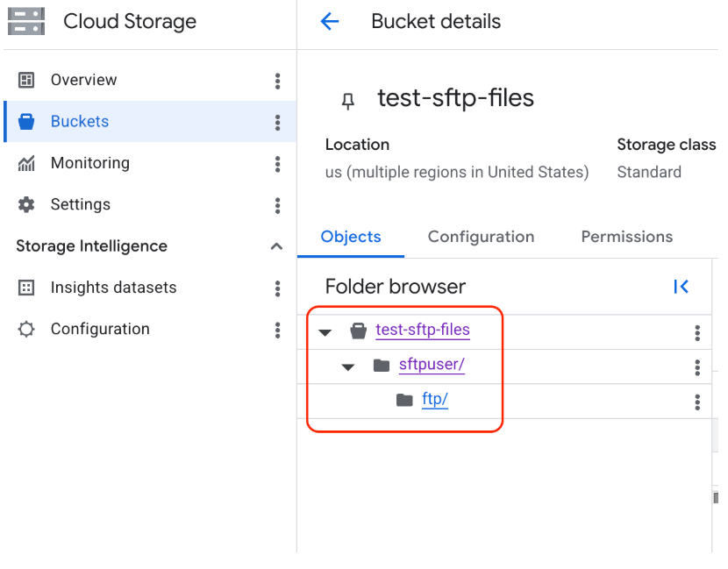Open the Overview page icon
Viewport: 728px width, 569px height.
pyautogui.click(x=26, y=80)
